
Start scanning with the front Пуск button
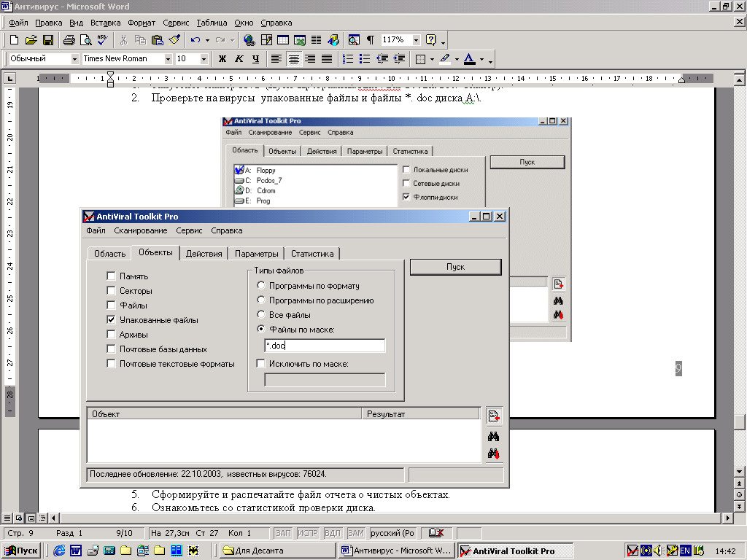(455, 267)
